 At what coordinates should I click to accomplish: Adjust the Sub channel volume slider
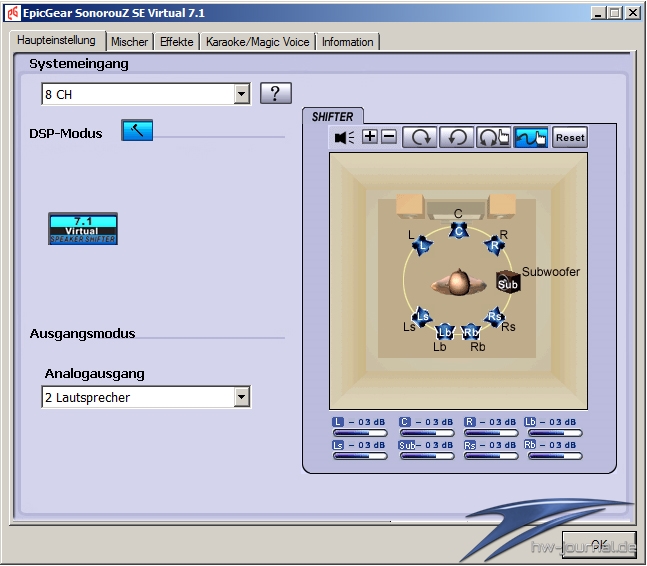425,456
